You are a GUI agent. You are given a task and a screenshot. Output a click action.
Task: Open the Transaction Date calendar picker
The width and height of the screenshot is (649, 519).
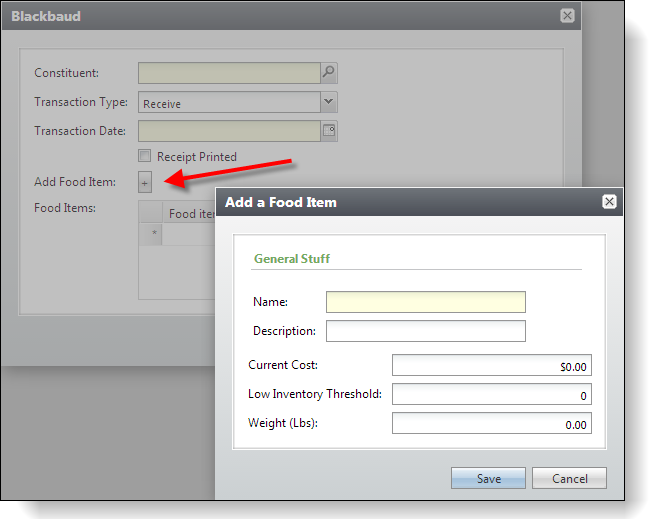(x=328, y=131)
